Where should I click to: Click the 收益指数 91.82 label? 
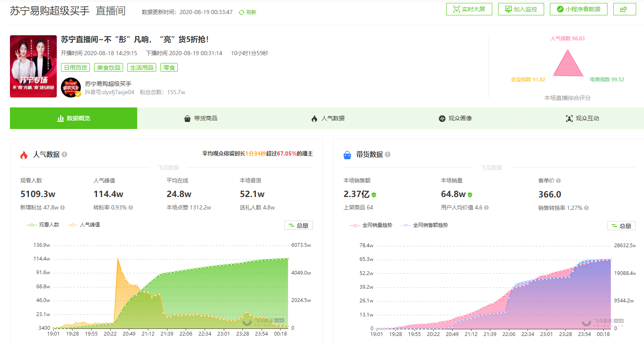point(528,79)
